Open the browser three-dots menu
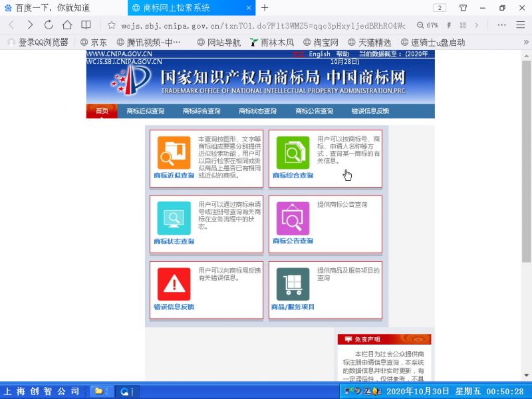The height and width of the screenshot is (399, 532). [502, 25]
